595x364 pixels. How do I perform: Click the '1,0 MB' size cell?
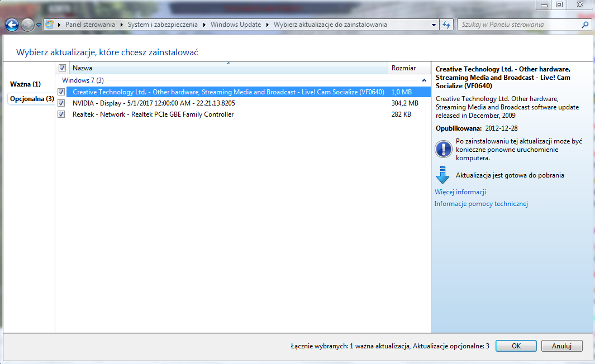[x=402, y=92]
